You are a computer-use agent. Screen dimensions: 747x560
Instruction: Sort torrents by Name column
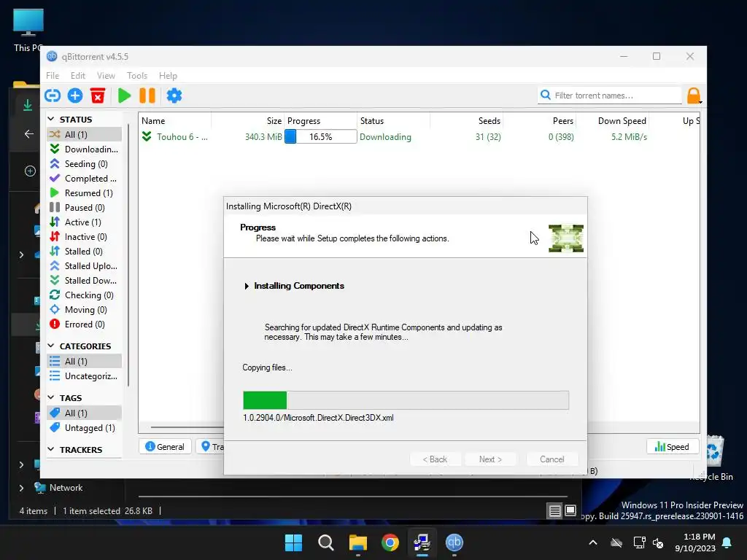(x=175, y=121)
